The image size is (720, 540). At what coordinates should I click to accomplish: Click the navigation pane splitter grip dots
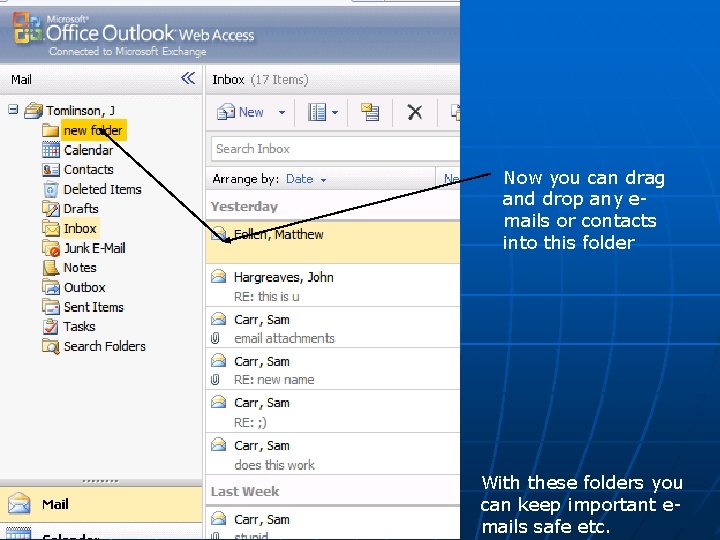click(x=101, y=481)
